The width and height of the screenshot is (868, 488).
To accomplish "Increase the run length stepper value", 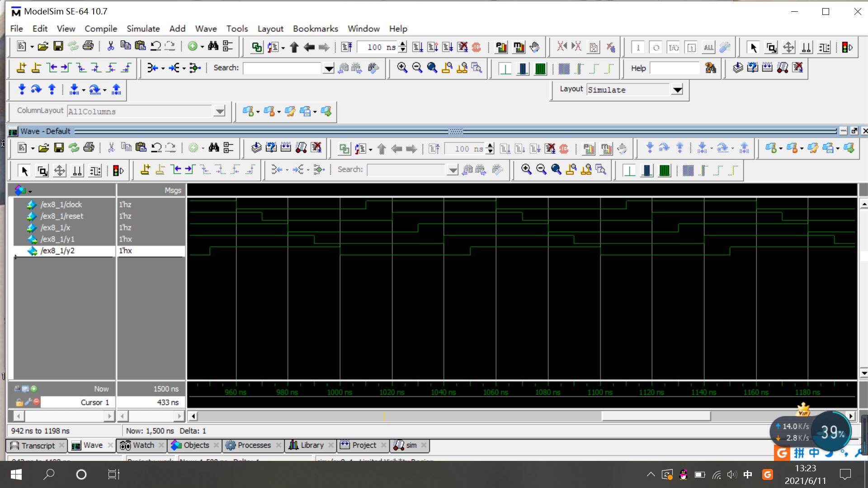I will tap(403, 44).
